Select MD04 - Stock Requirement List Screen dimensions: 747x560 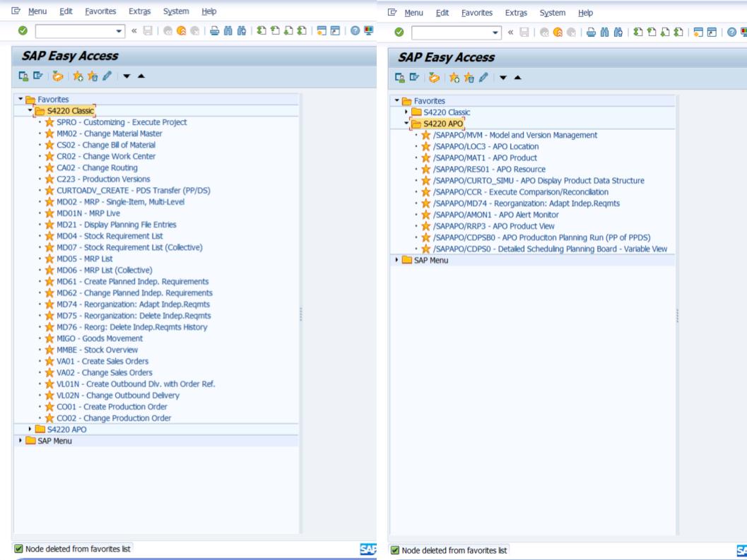(110, 236)
